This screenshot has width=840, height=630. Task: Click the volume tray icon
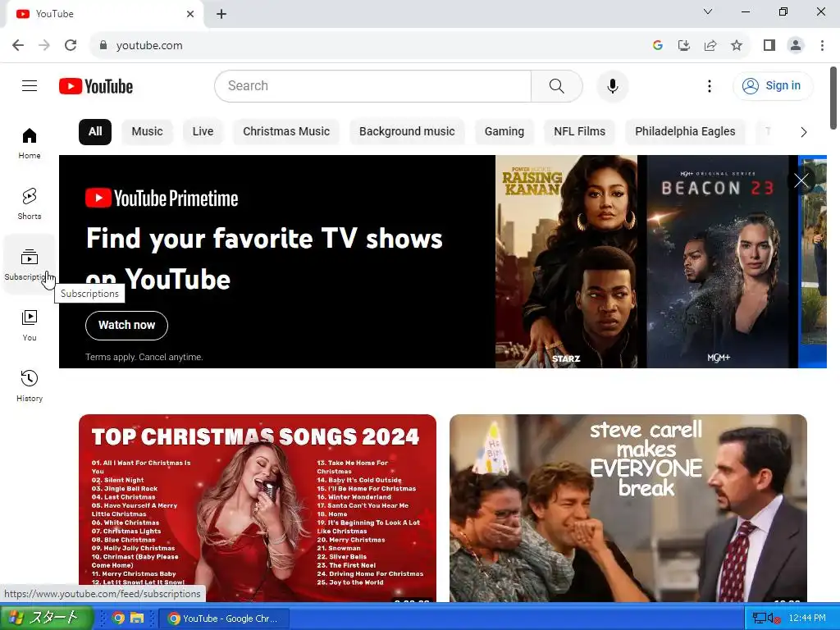[774, 619]
